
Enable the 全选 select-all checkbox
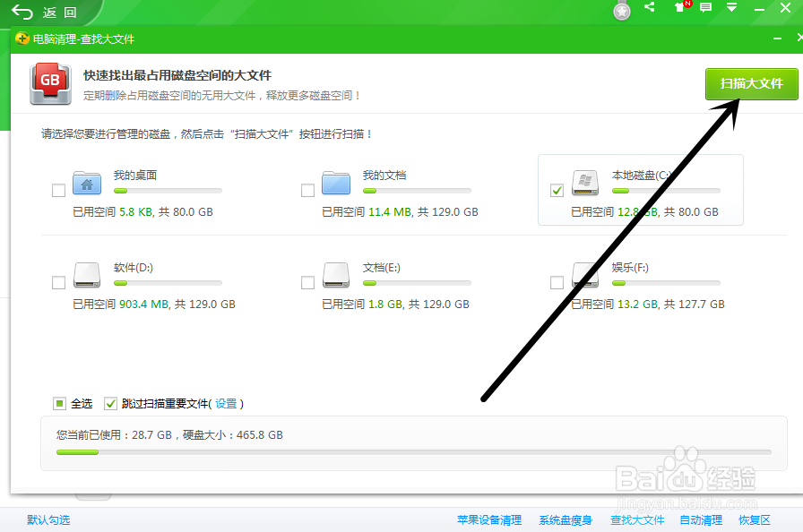coord(59,404)
